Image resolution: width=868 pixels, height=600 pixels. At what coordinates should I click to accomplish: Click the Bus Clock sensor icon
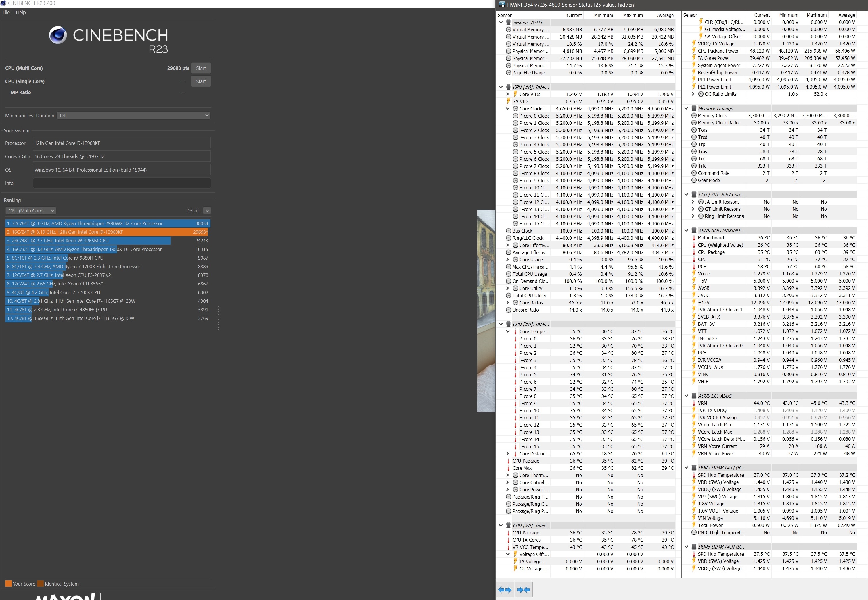tap(508, 231)
